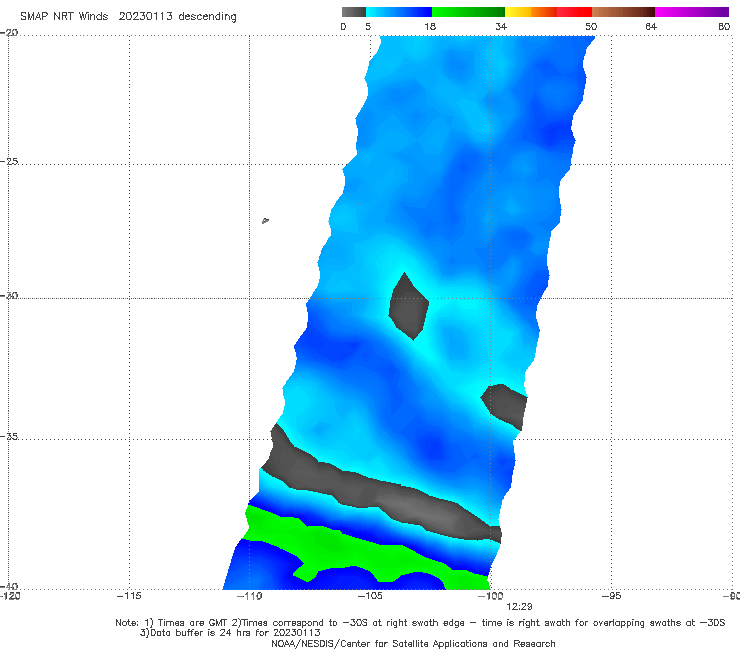
Task: Click the small island outline west of the swath
Action: point(265,220)
